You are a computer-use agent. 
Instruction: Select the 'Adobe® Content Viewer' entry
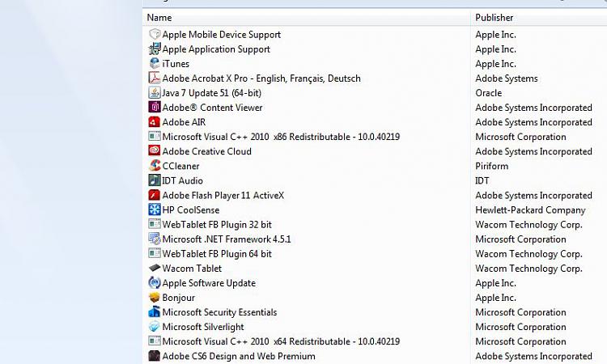coord(212,108)
